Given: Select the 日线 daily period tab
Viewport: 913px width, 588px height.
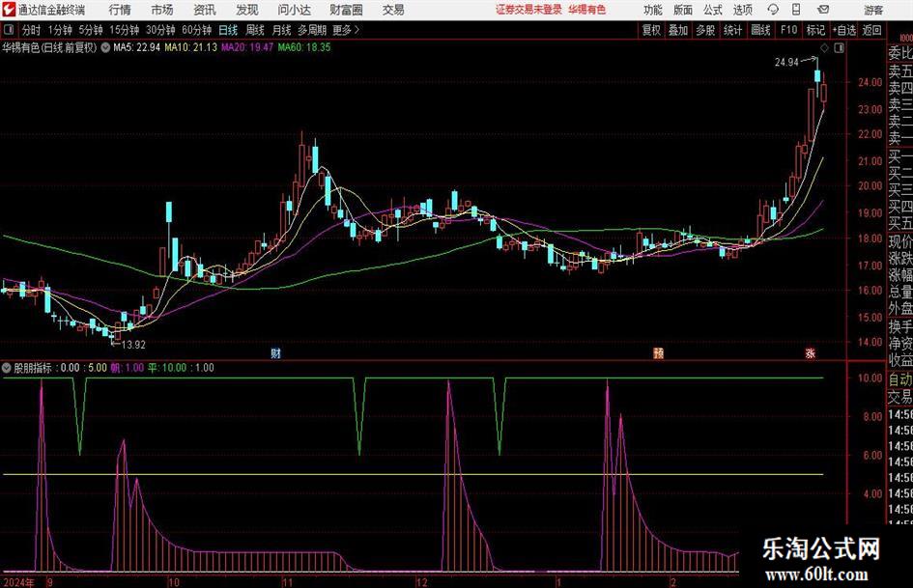Looking at the screenshot, I should [228, 30].
